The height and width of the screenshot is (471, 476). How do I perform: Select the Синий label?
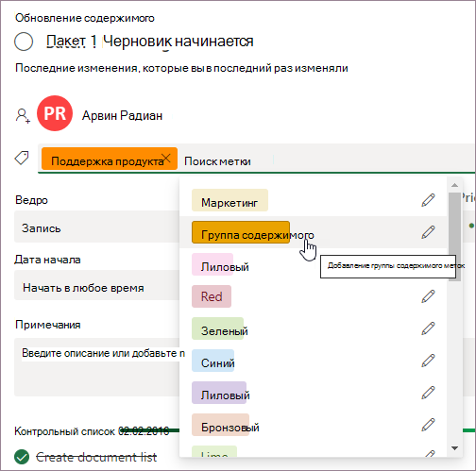coord(213,361)
